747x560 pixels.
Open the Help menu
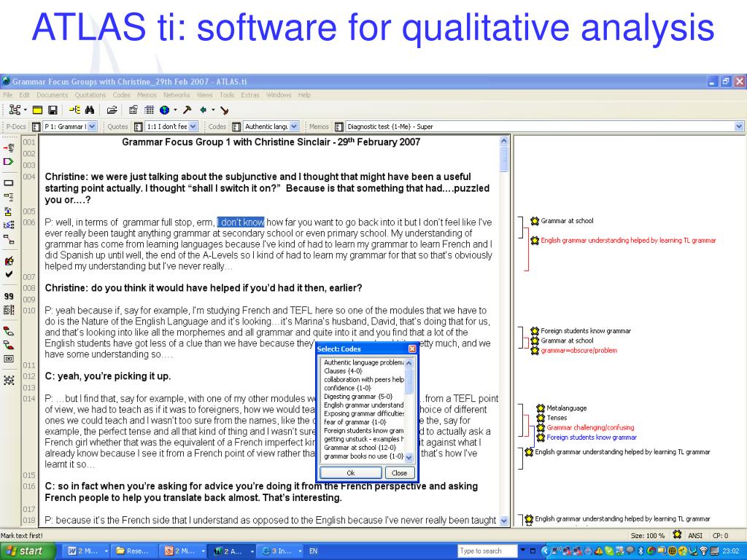[304, 95]
